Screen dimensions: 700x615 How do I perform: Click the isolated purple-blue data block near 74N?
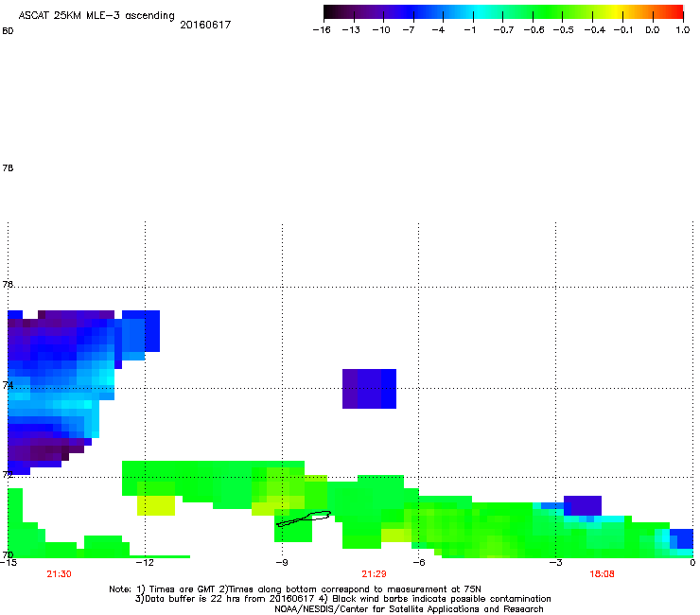369,389
